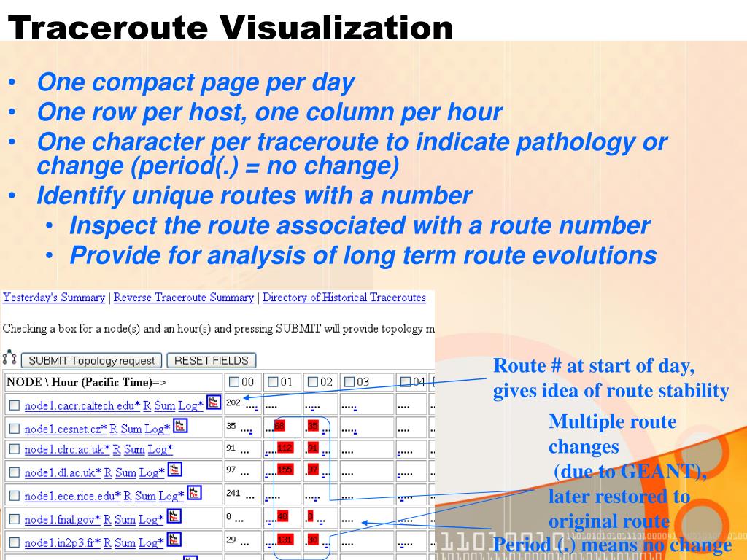Click the Sum link for node1.dl.ac.uk
Image resolution: width=747 pixels, height=560 pixels.
tap(125, 472)
